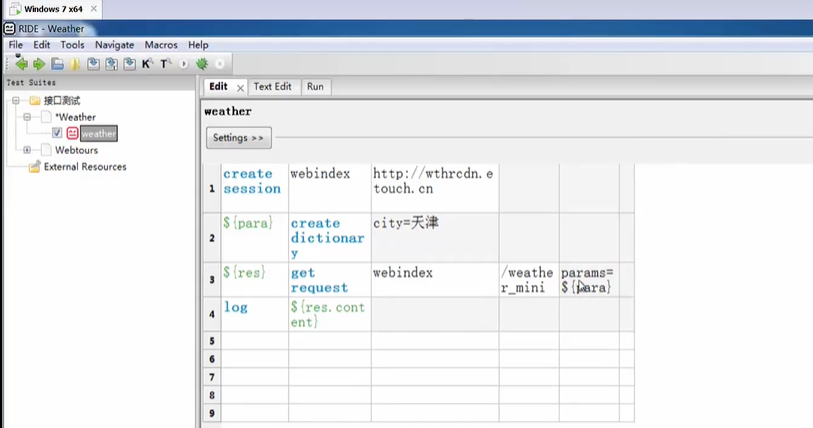Open the Help menu

[x=198, y=45]
